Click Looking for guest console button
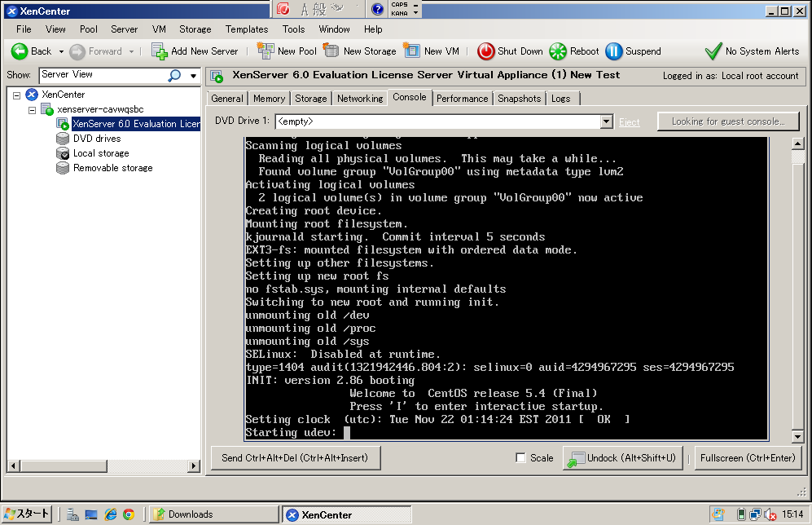Image resolution: width=812 pixels, height=525 pixels. (728, 121)
